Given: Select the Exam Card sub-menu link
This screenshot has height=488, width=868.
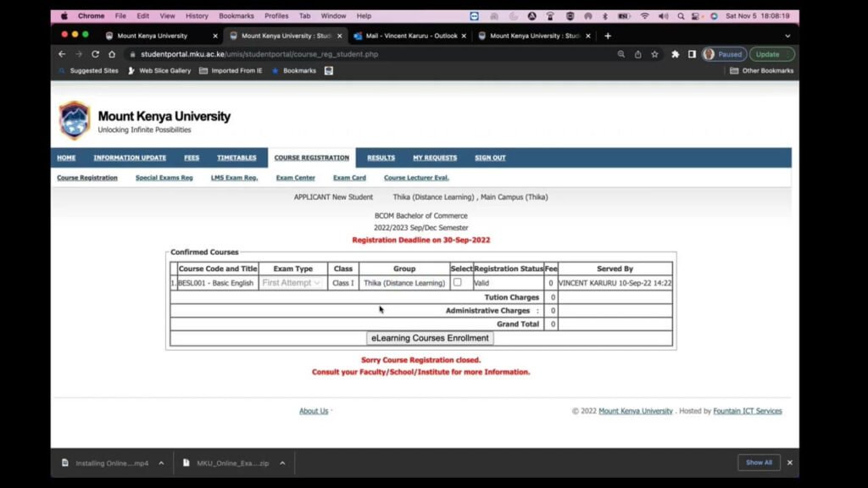Looking at the screenshot, I should (348, 178).
